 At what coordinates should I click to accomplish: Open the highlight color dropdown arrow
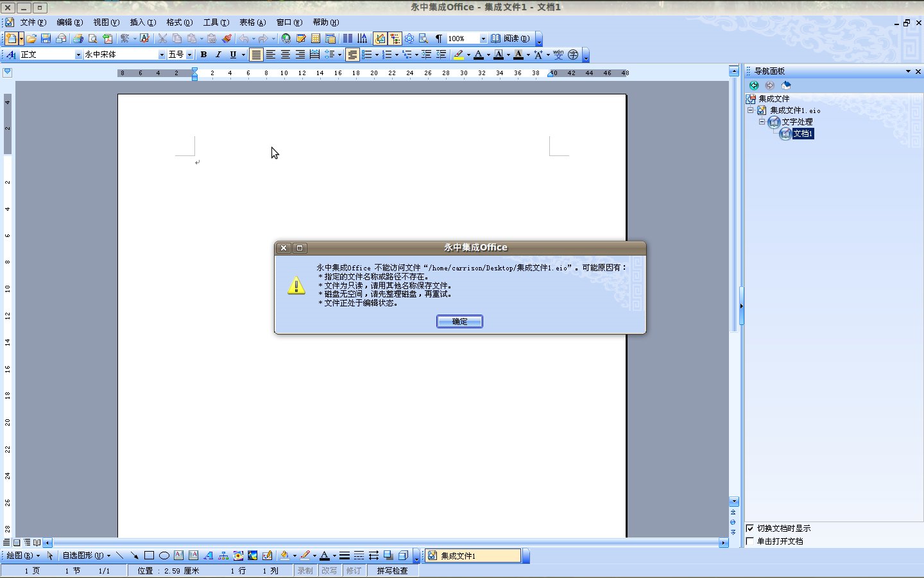(x=468, y=55)
